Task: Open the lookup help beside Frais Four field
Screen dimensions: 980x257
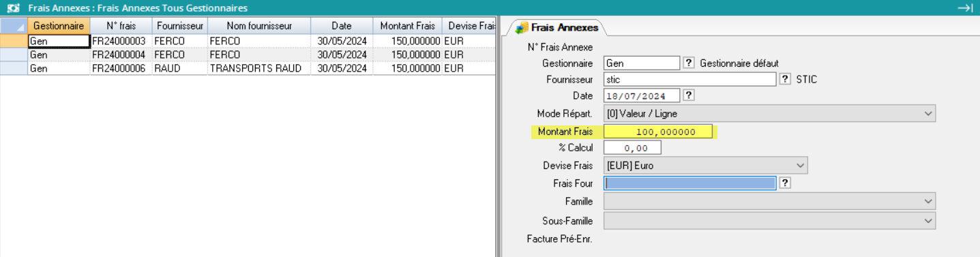Action: point(784,183)
